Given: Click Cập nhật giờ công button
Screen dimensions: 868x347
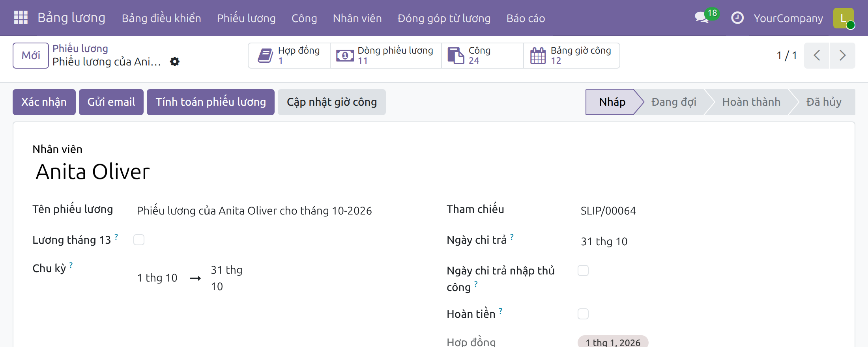Looking at the screenshot, I should (x=332, y=102).
